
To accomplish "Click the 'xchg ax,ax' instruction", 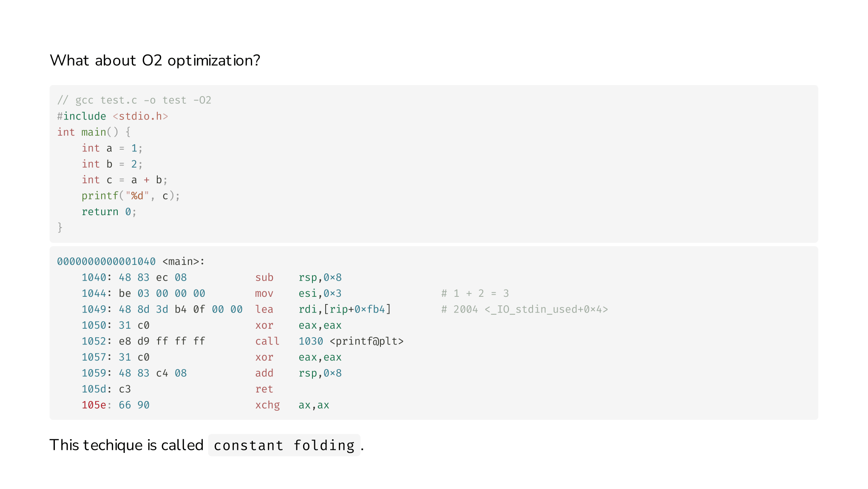I will (x=292, y=405).
